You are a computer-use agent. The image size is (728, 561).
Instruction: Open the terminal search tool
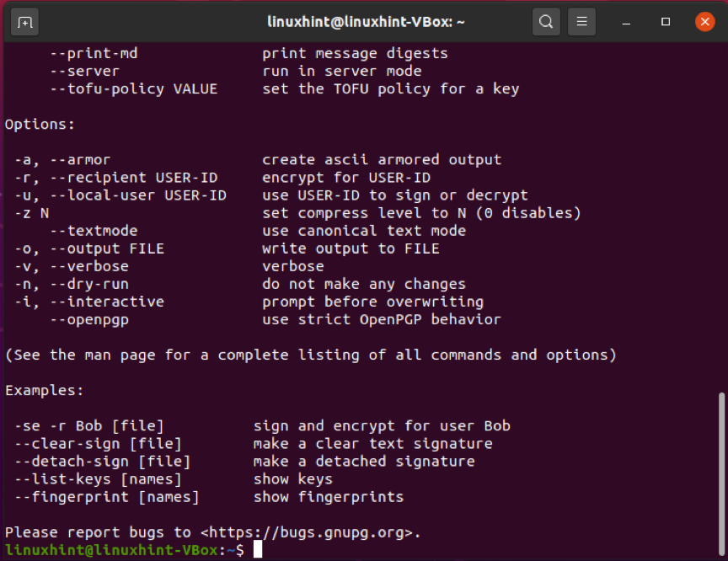pyautogui.click(x=546, y=22)
